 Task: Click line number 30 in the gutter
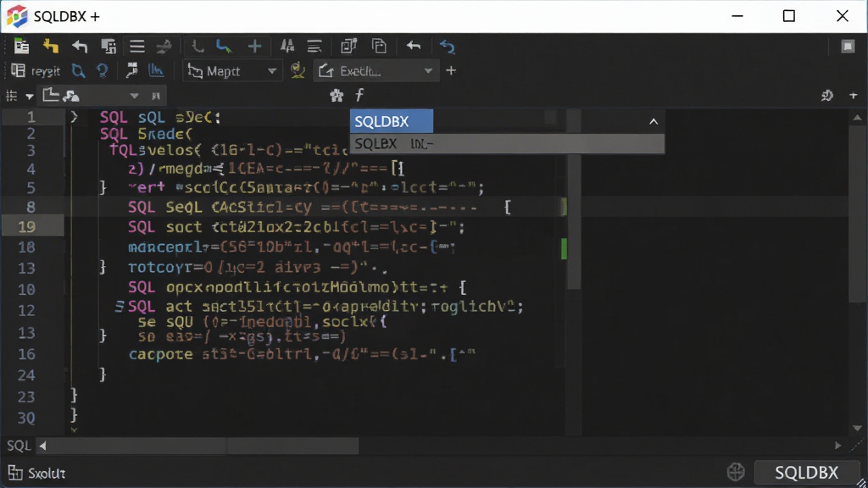point(26,419)
